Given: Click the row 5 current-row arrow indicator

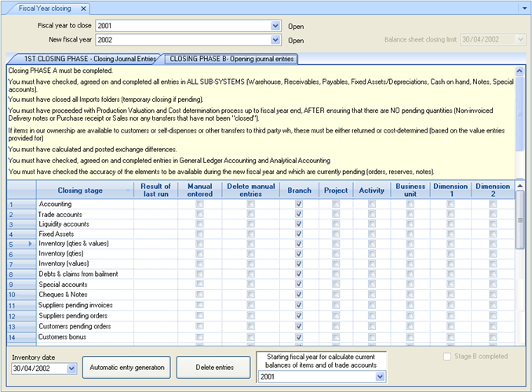Looking at the screenshot, I should (x=30, y=244).
